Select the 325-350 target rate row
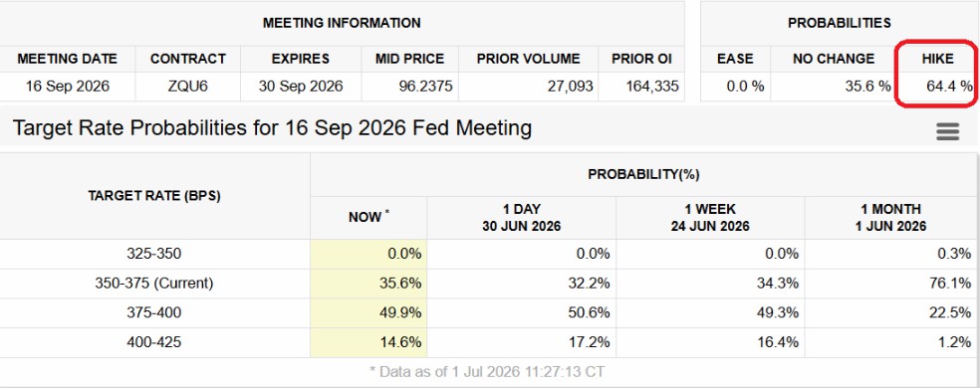 489,255
